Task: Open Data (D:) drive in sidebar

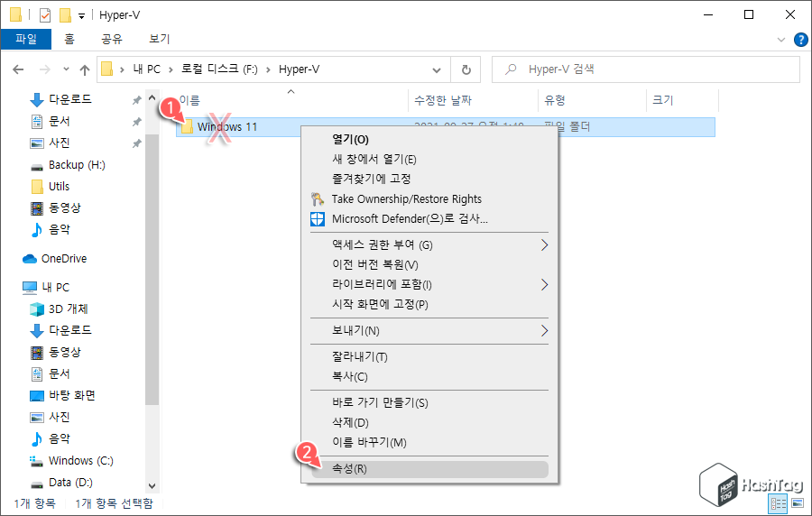Action: [70, 483]
